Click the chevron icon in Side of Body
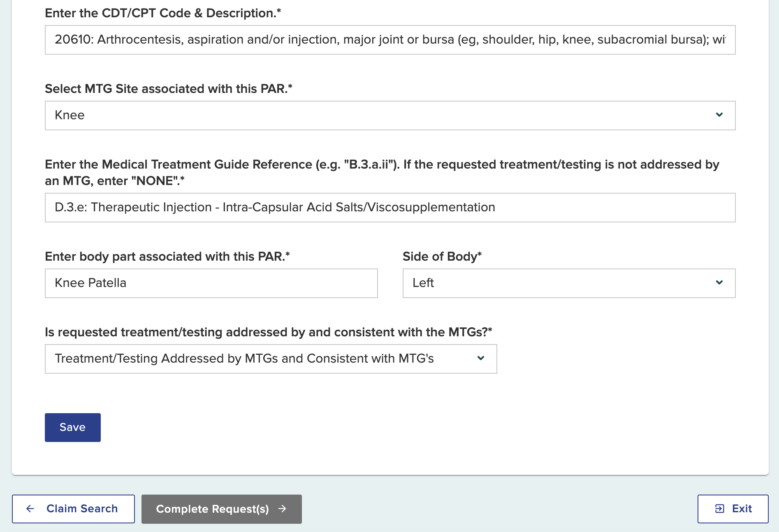779x532 pixels. coord(719,283)
